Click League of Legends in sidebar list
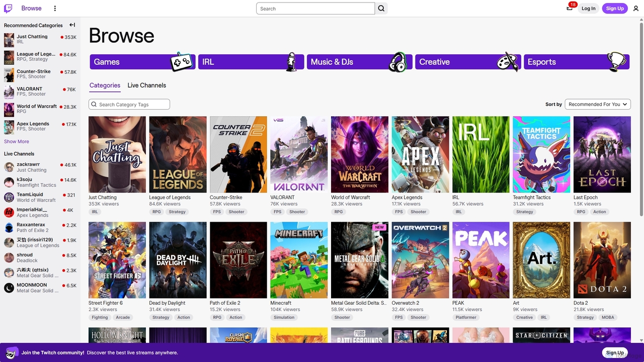644x362 pixels. coord(40,57)
